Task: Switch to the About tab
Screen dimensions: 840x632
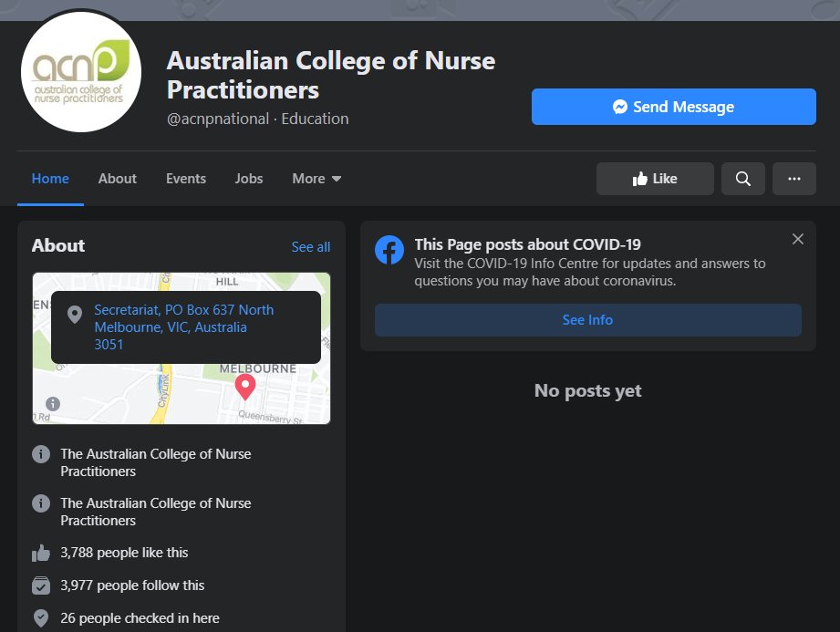Action: click(x=117, y=178)
